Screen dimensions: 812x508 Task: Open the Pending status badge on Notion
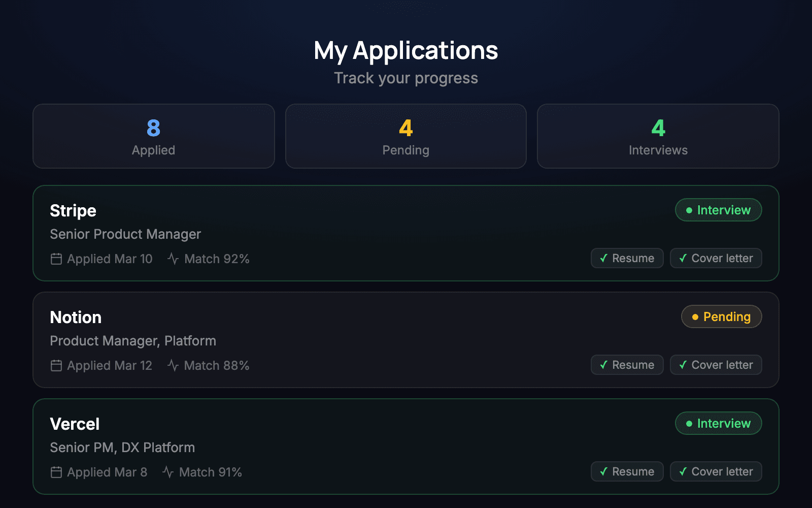[721, 316]
